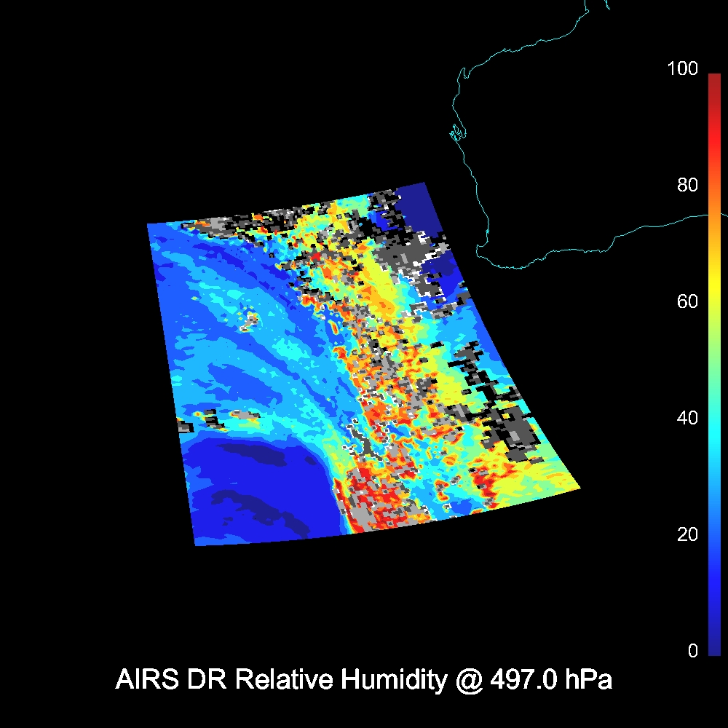Screen dimensions: 728x728
Task: Pick the dark red top of the colorbar
Action: point(713,80)
